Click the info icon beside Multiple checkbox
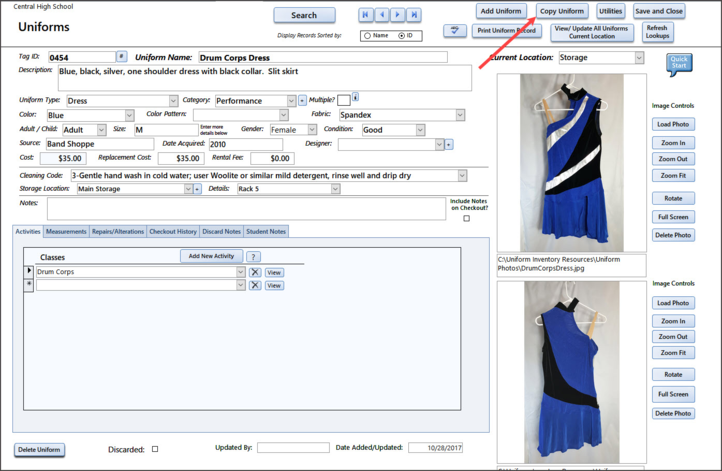 356,98
